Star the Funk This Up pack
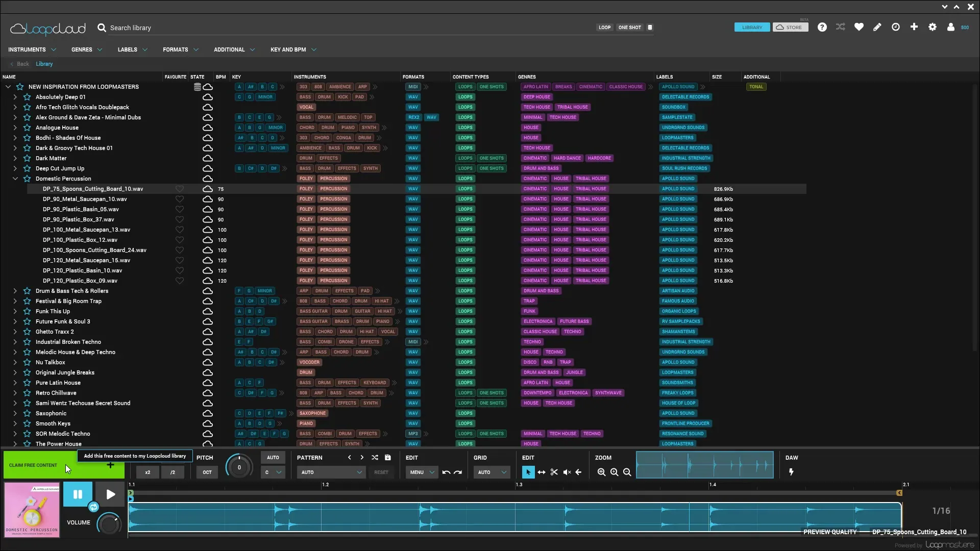980x551 pixels. [27, 311]
